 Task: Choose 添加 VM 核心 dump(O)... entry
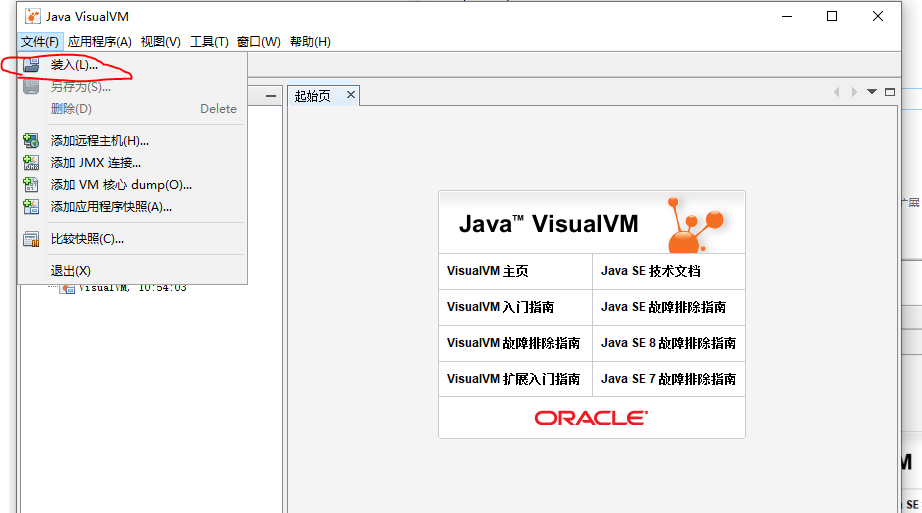click(x=132, y=185)
